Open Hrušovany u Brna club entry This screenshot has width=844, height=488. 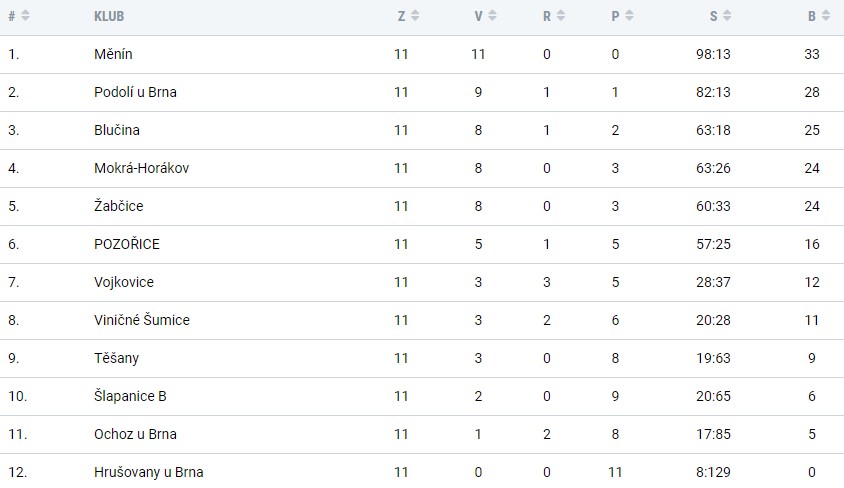(149, 472)
